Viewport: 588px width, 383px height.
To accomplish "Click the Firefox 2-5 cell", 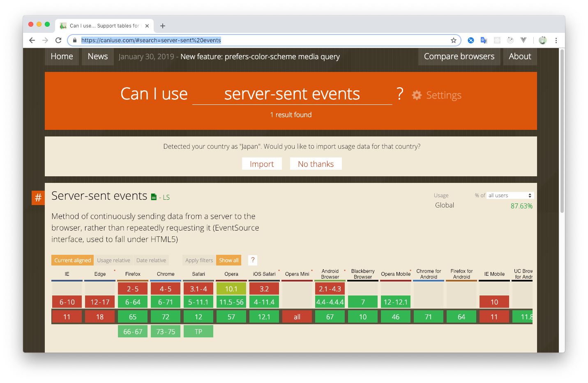I will click(x=133, y=289).
